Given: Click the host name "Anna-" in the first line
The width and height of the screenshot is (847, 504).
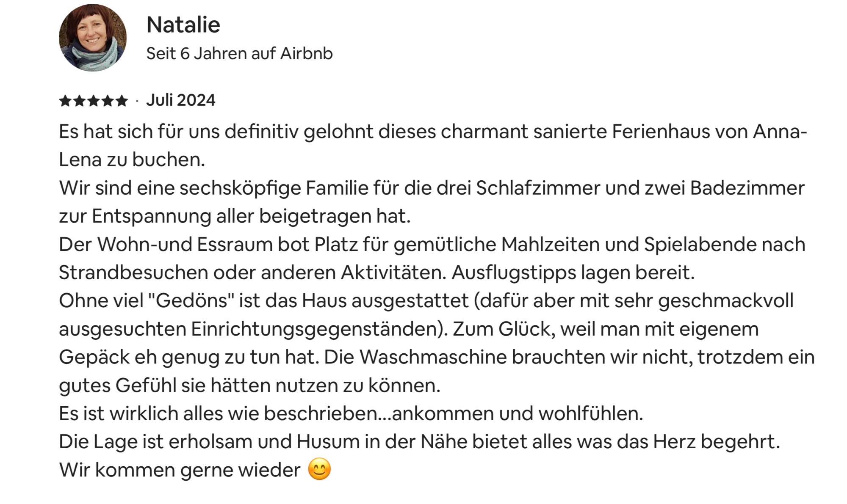Looking at the screenshot, I should pyautogui.click(x=780, y=132).
